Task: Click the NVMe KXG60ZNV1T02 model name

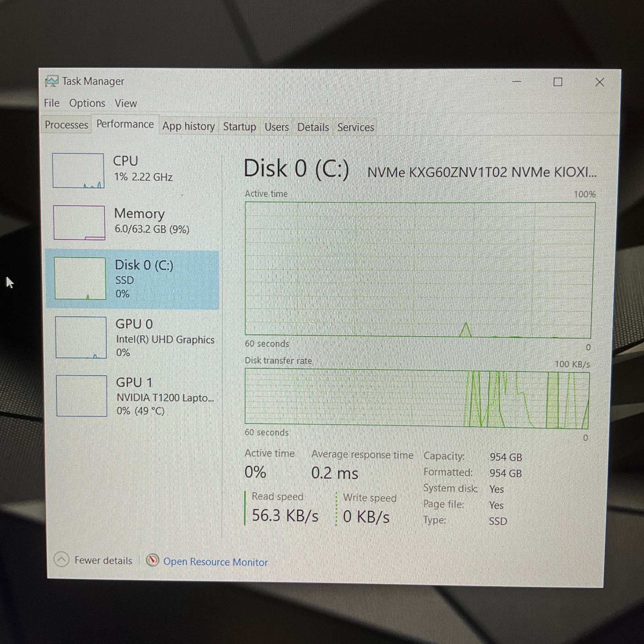Action: pos(482,172)
